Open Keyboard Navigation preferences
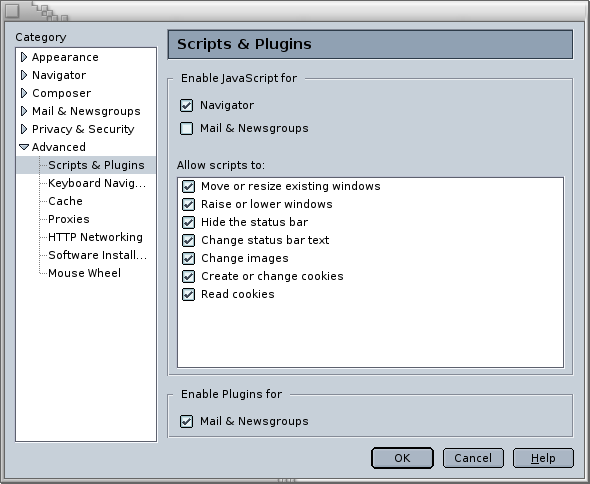The width and height of the screenshot is (590, 484). coord(97,183)
